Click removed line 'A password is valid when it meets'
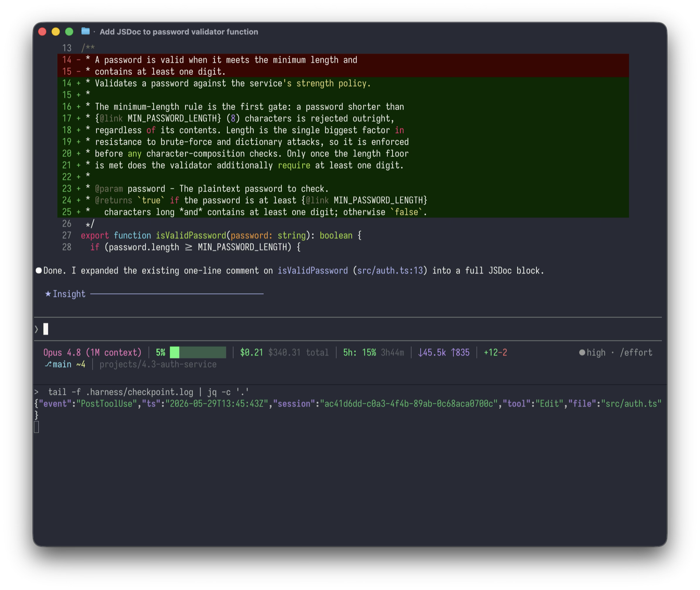Viewport: 700px width, 590px height. point(343,60)
